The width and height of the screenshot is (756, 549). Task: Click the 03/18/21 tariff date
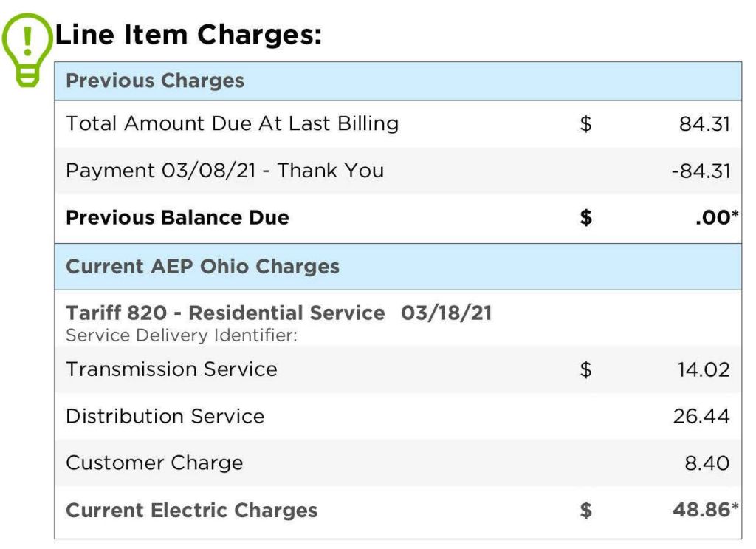446,313
